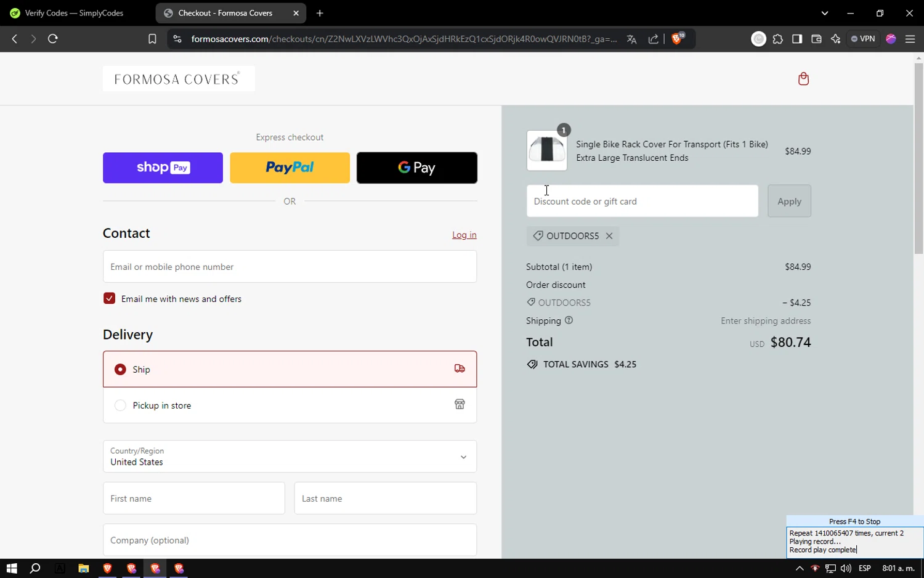
Task: Open the browser hamburger menu
Action: pyautogui.click(x=910, y=39)
